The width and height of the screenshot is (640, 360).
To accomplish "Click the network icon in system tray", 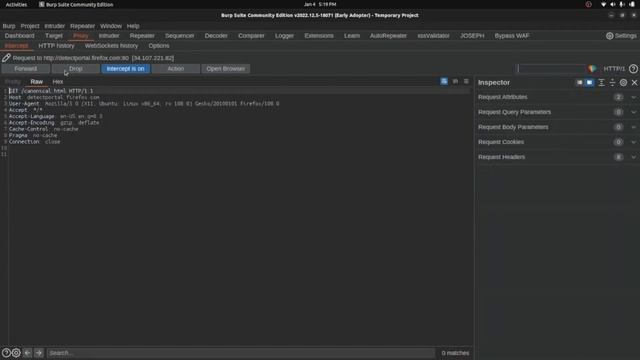I will (x=603, y=4).
